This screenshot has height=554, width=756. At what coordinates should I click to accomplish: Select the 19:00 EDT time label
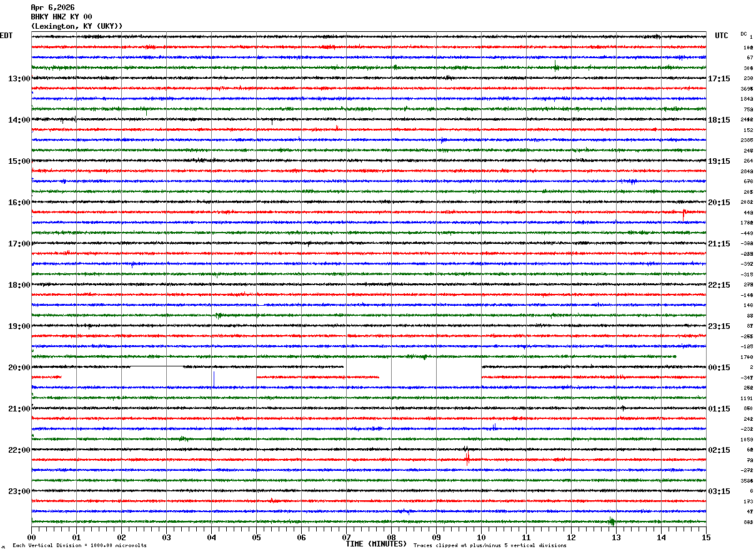click(x=19, y=326)
